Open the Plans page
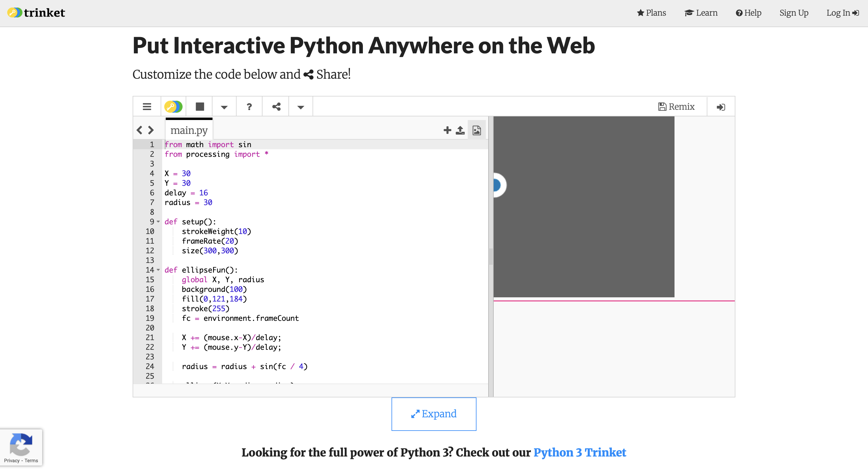 click(651, 13)
